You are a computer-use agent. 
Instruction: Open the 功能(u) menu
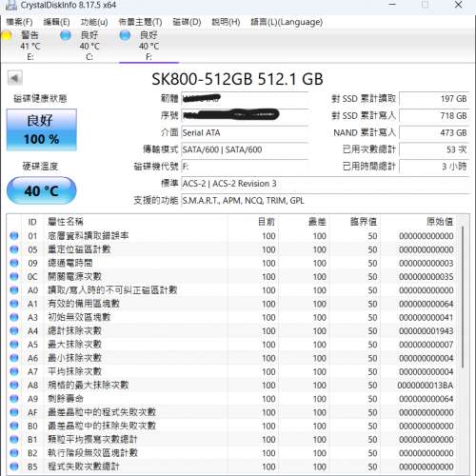[x=94, y=22]
